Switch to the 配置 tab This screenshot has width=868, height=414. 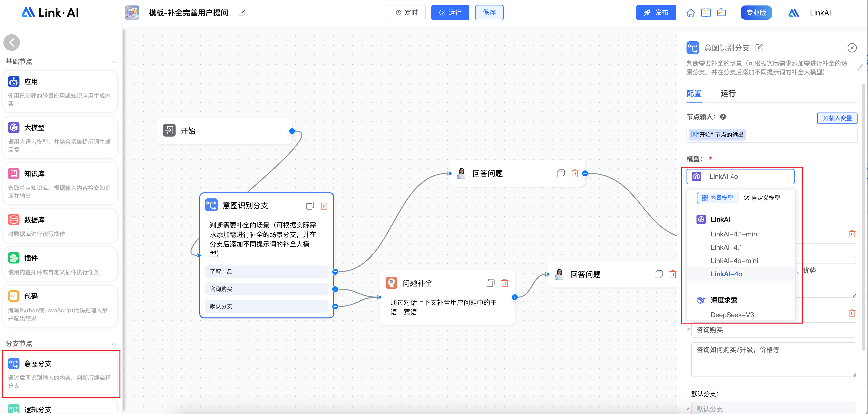point(694,93)
